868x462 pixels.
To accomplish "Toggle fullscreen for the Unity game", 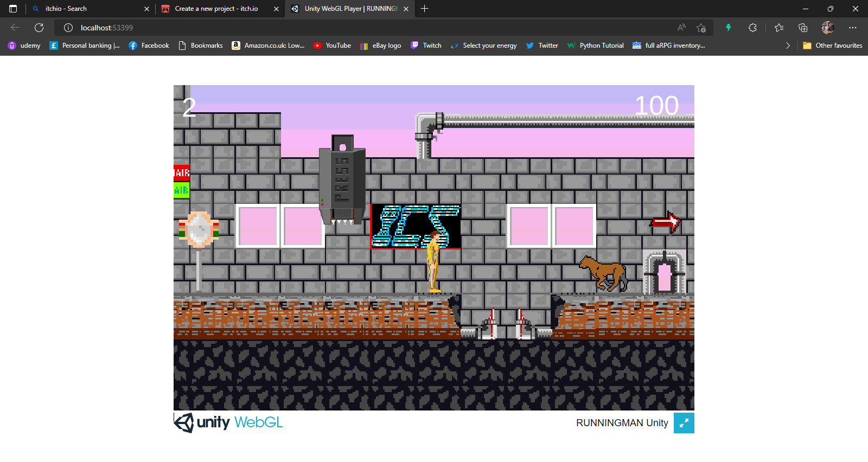I will 684,423.
